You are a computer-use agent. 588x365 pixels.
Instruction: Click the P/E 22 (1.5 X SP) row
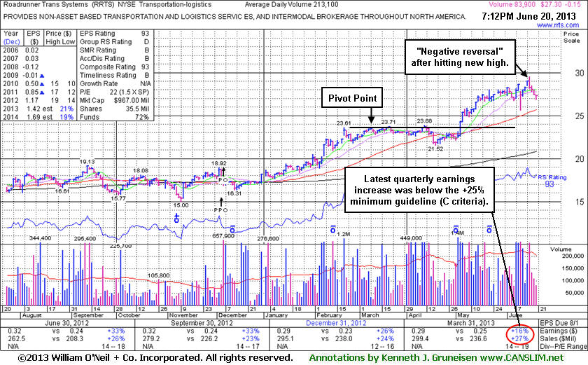(x=114, y=92)
